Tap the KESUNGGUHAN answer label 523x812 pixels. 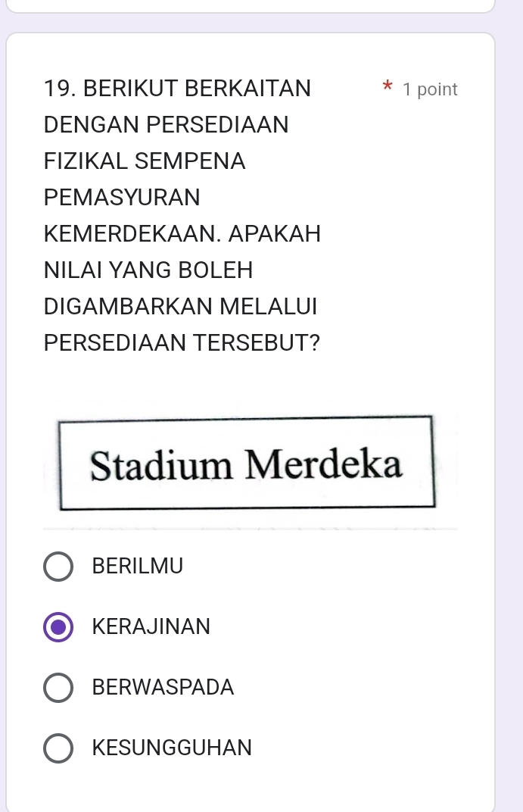172,748
